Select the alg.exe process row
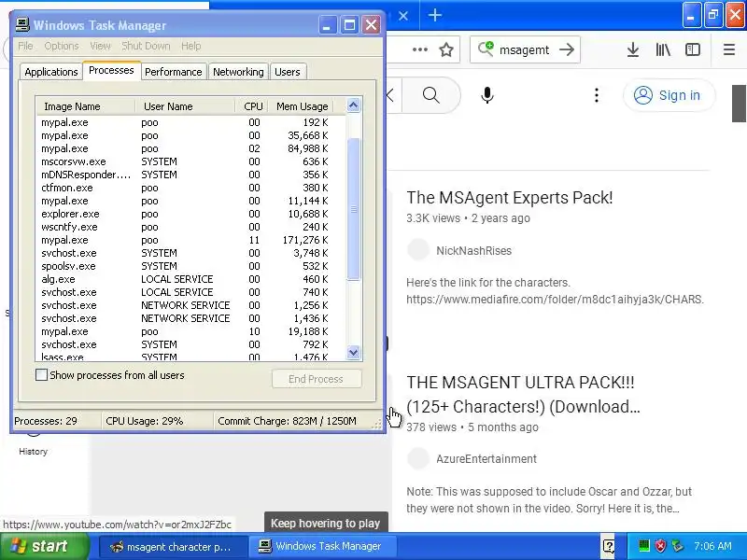747x560 pixels. click(x=190, y=279)
